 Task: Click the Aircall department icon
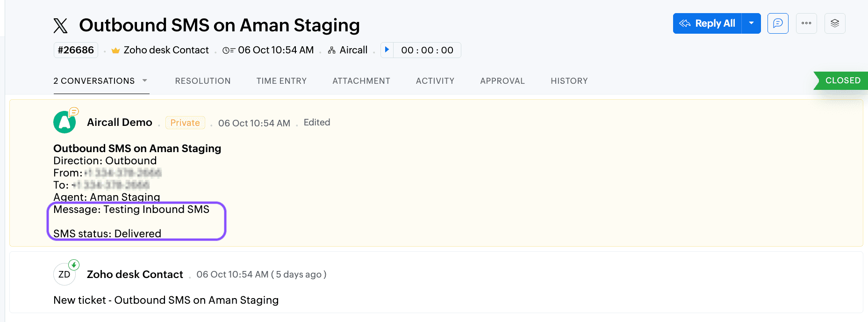click(x=332, y=51)
